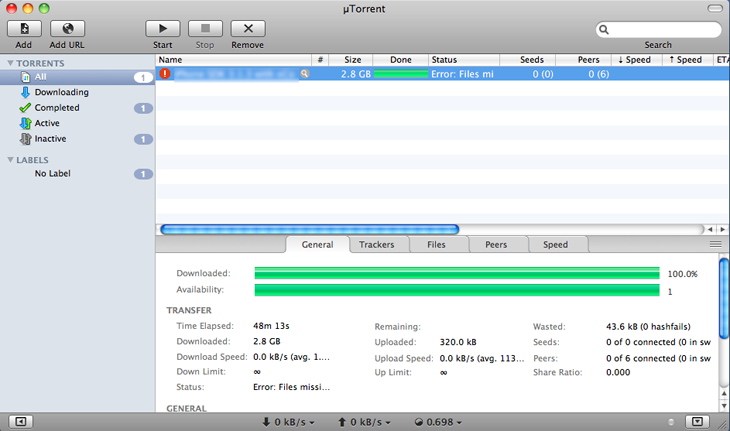Image resolution: width=730 pixels, height=431 pixels.
Task: Start the selected torrent with play button
Action: tap(162, 29)
